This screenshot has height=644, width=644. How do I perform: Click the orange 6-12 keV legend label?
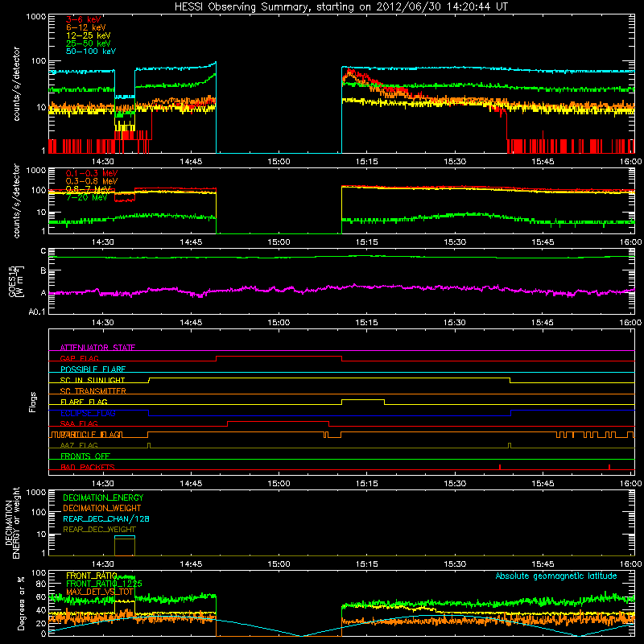click(x=86, y=27)
